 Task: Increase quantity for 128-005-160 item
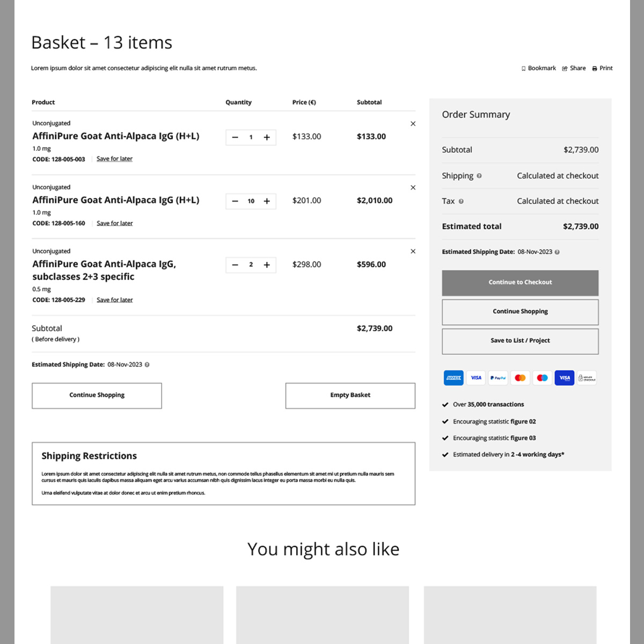[267, 201]
